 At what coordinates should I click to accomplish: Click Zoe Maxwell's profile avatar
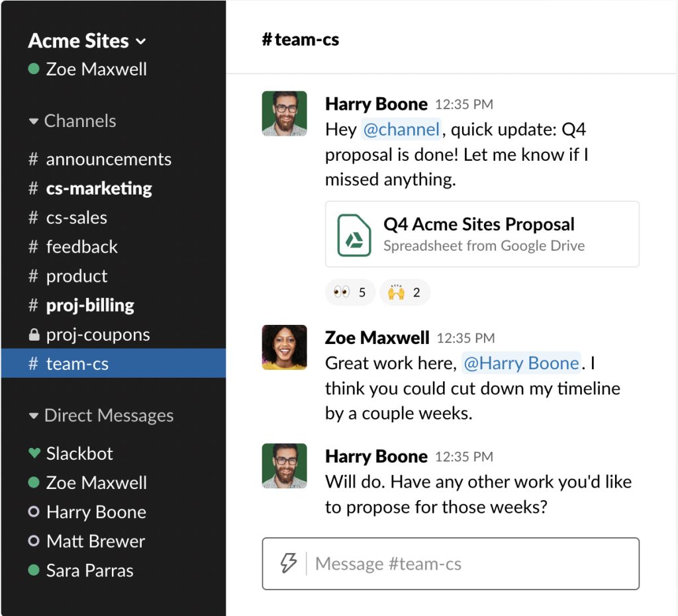(x=284, y=347)
